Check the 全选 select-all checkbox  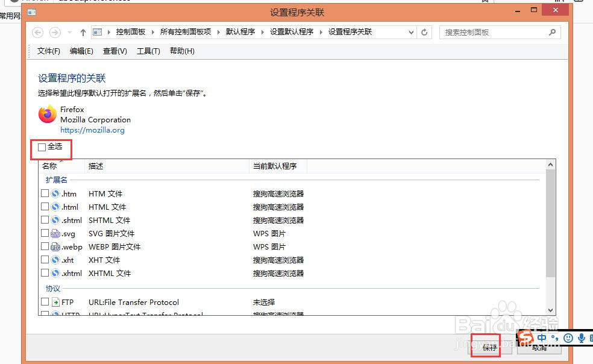[x=42, y=147]
